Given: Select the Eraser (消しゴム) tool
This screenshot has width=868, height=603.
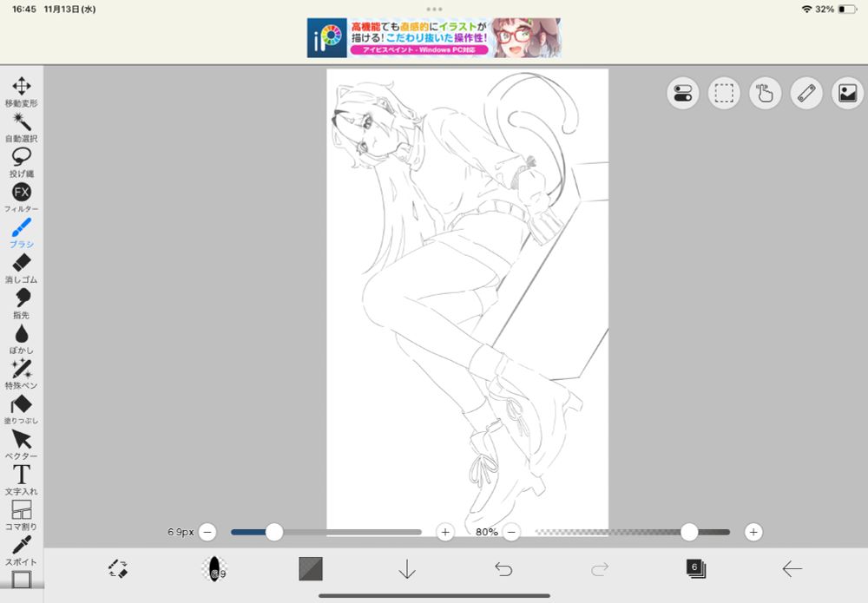Looking at the screenshot, I should [x=22, y=268].
